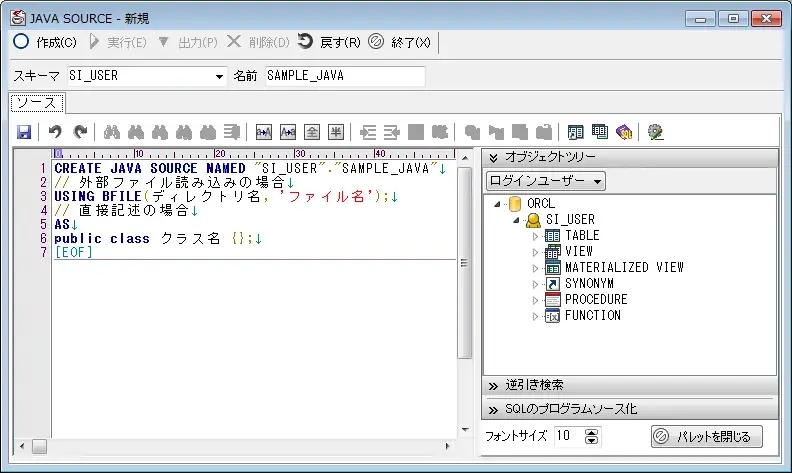Image resolution: width=792 pixels, height=473 pixels.
Task: Click the 実行(E) run button
Action: tap(118, 42)
